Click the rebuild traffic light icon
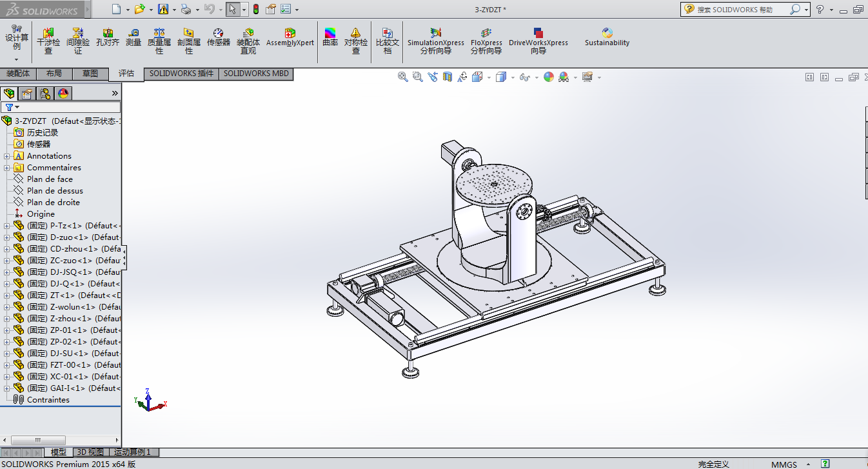This screenshot has height=469, width=868. 255,10
